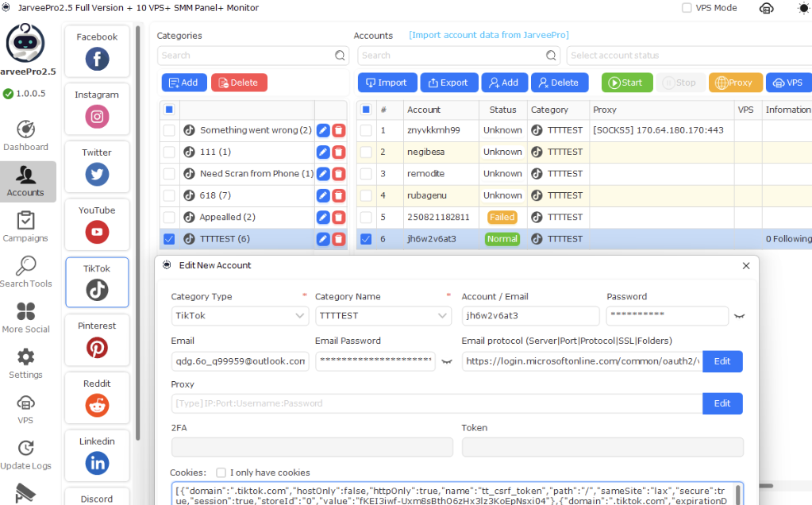Toggle the light/dark theme sun icon
Screen dimensions: 812x505
tap(803, 8)
